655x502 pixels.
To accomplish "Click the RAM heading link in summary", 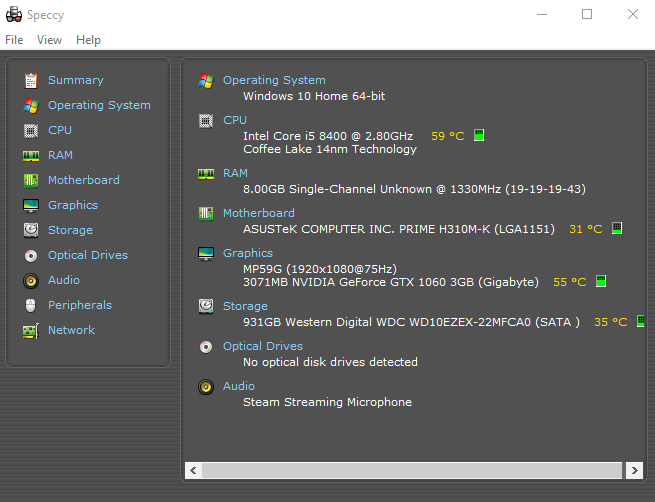I will [235, 173].
